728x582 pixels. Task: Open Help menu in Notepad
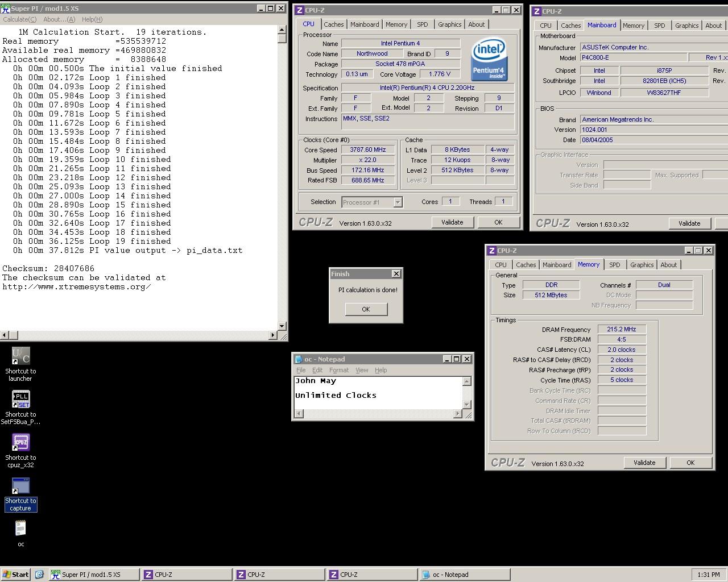[381, 370]
